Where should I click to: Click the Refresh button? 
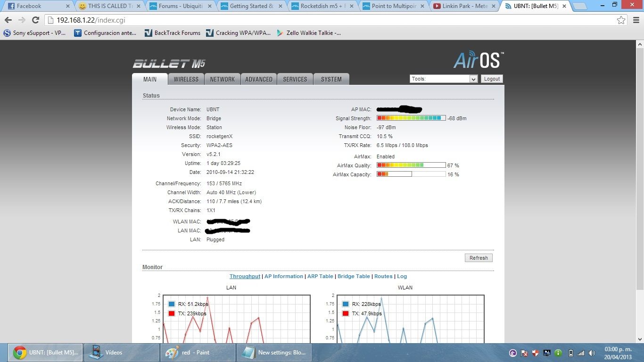(478, 258)
